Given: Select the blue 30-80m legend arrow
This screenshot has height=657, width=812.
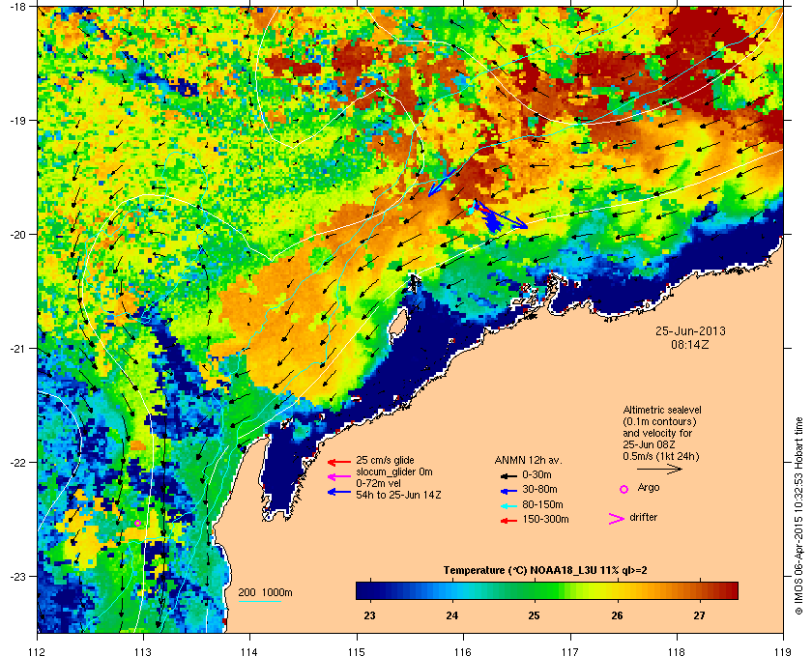Looking at the screenshot, I should [509, 490].
